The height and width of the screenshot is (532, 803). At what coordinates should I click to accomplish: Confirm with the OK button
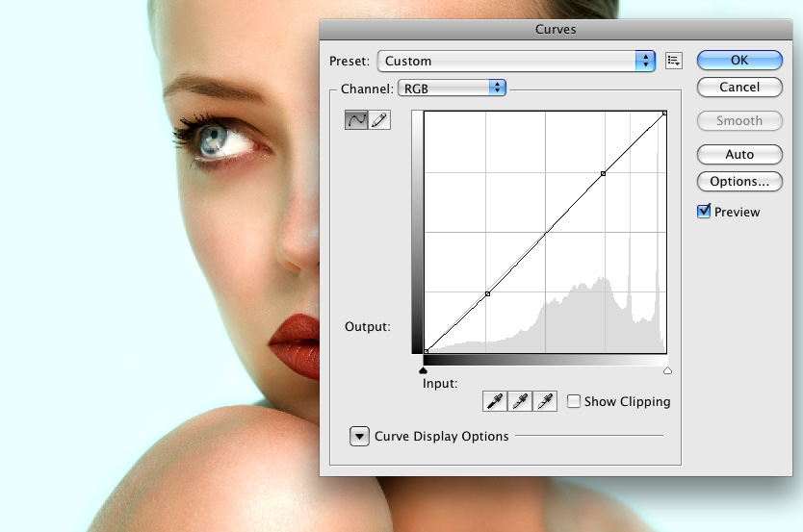(739, 60)
